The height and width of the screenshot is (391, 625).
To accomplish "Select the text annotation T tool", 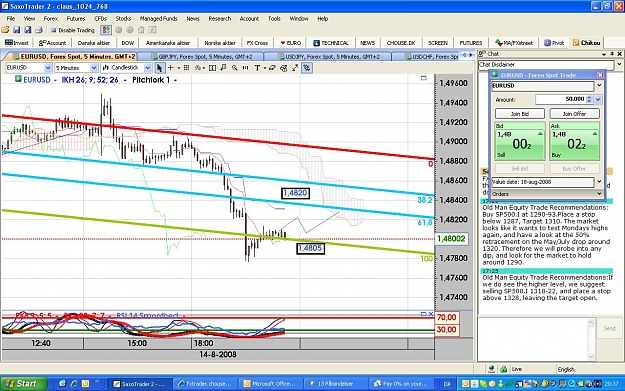I will point(257,68).
